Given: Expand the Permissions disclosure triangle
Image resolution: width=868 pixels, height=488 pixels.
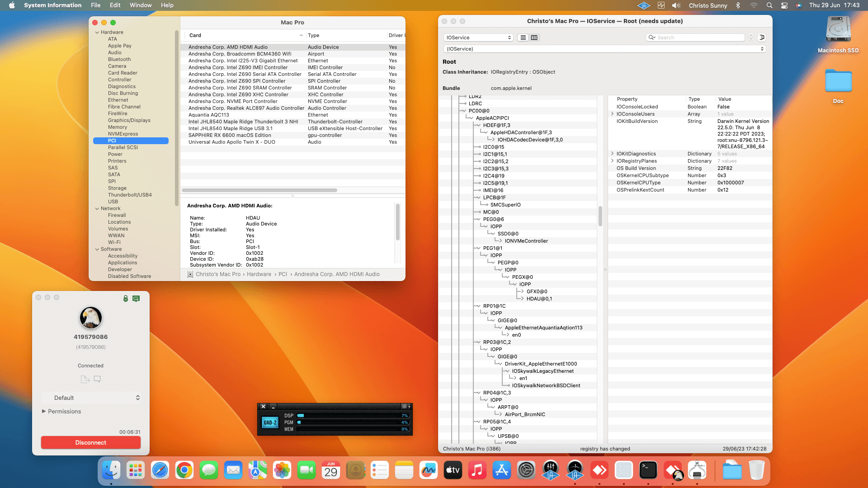Looking at the screenshot, I should click(44, 411).
